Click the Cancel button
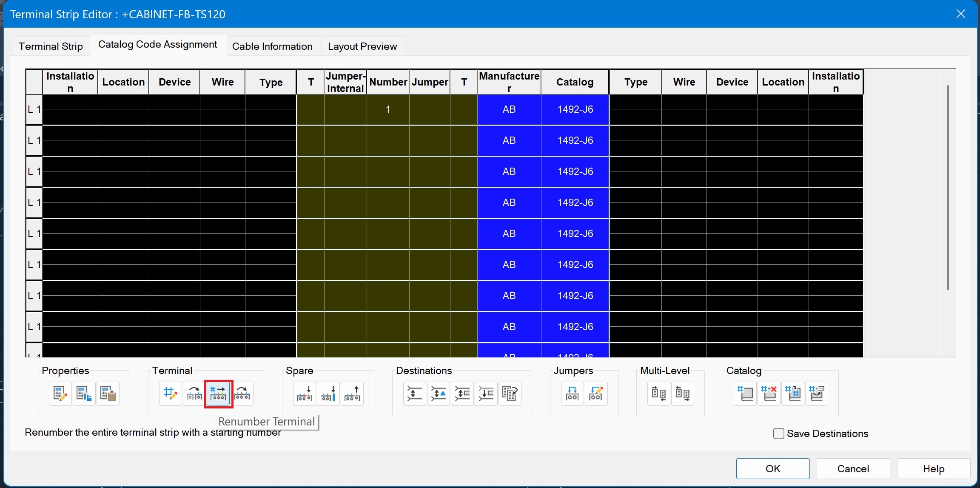980x488 pixels. pyautogui.click(x=853, y=468)
